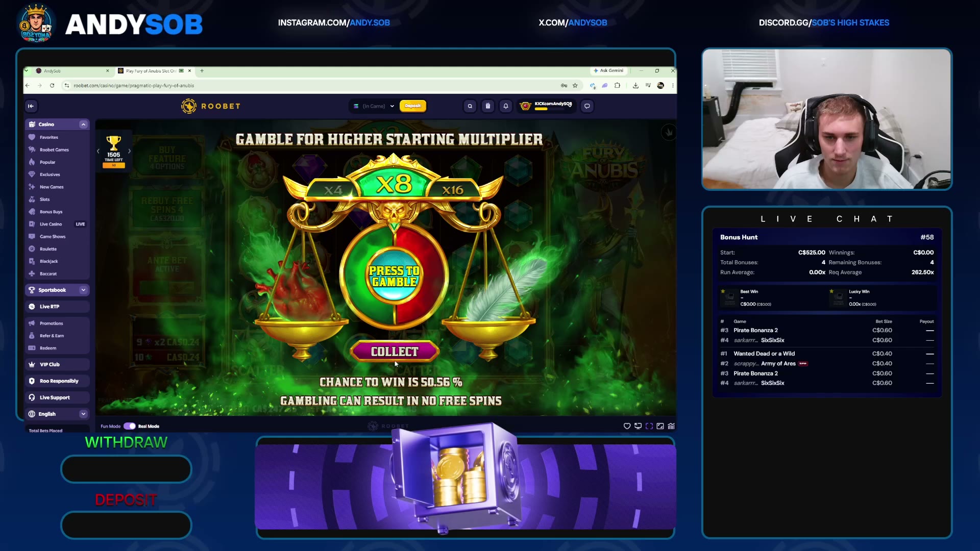Open the tab search dropdown arrow
The height and width of the screenshot is (551, 980).
pos(27,71)
